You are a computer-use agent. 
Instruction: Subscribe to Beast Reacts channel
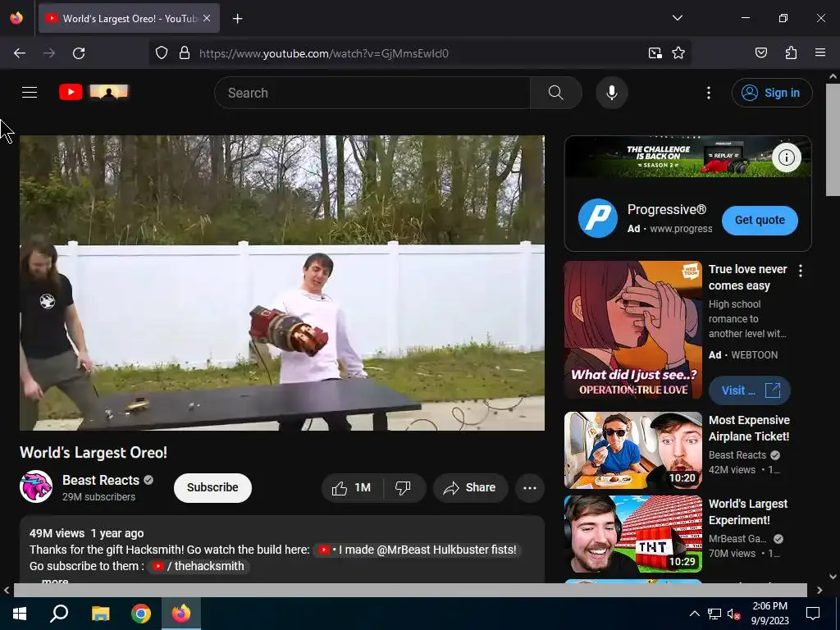click(212, 487)
